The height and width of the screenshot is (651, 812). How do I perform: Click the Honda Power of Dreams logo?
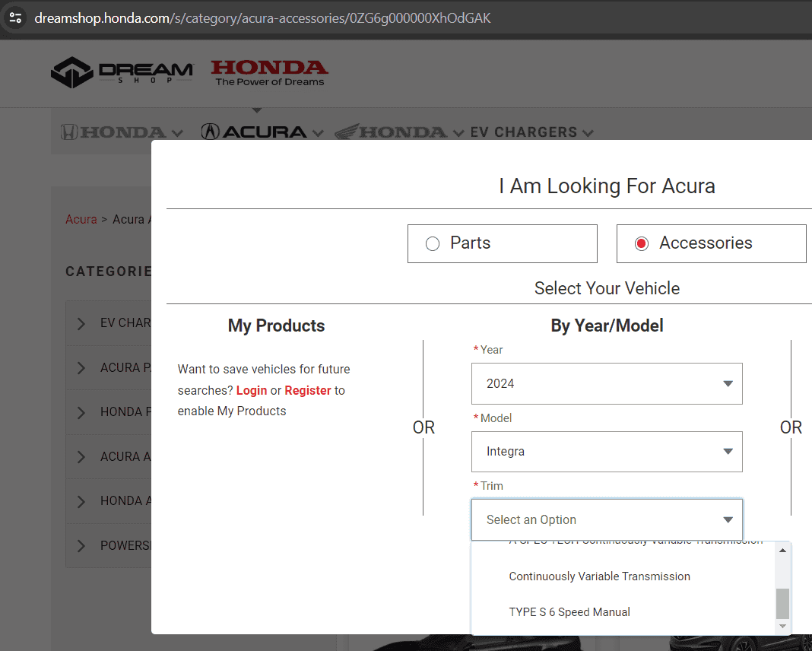pos(269,72)
